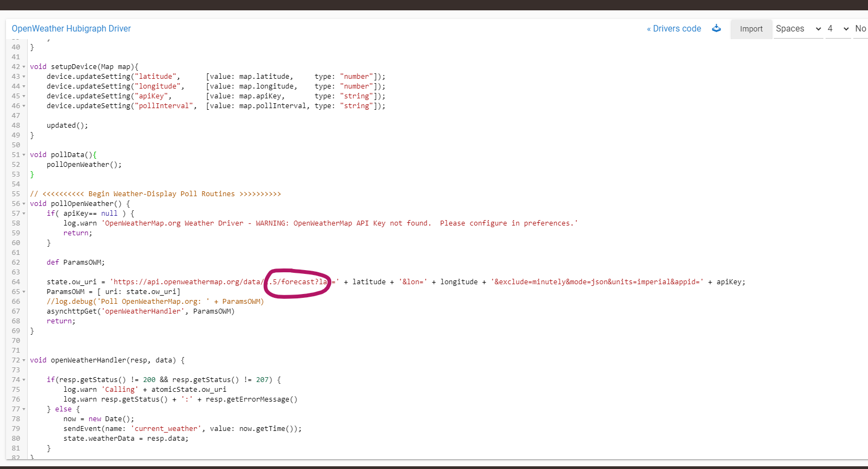Click the "longitude" string on line 44
Viewport: 868px width, 469px height.
(x=158, y=86)
